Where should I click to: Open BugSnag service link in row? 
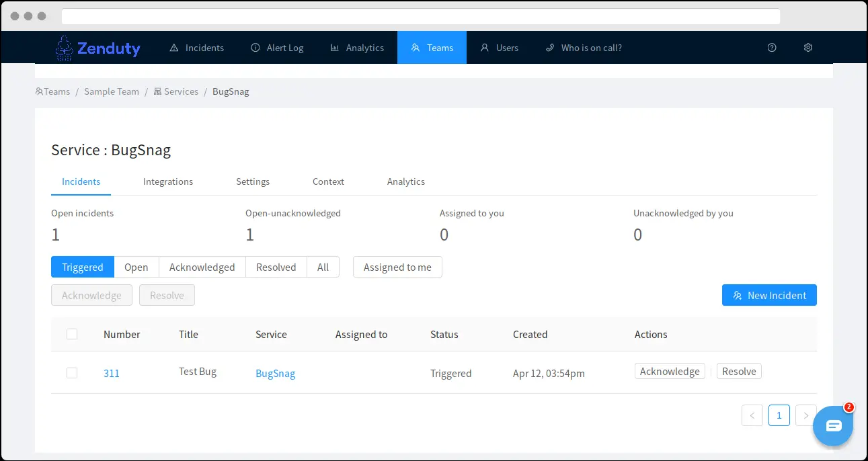pyautogui.click(x=276, y=373)
